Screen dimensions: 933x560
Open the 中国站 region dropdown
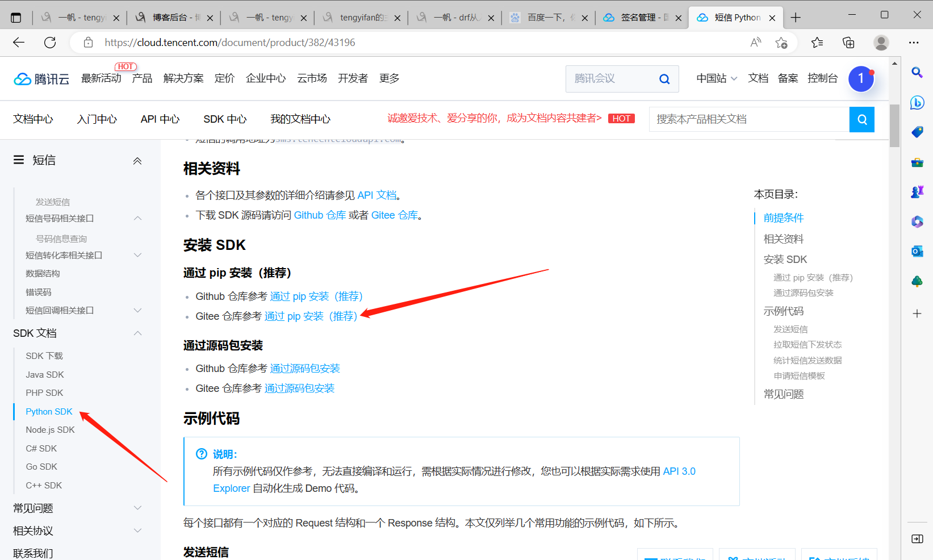(717, 78)
